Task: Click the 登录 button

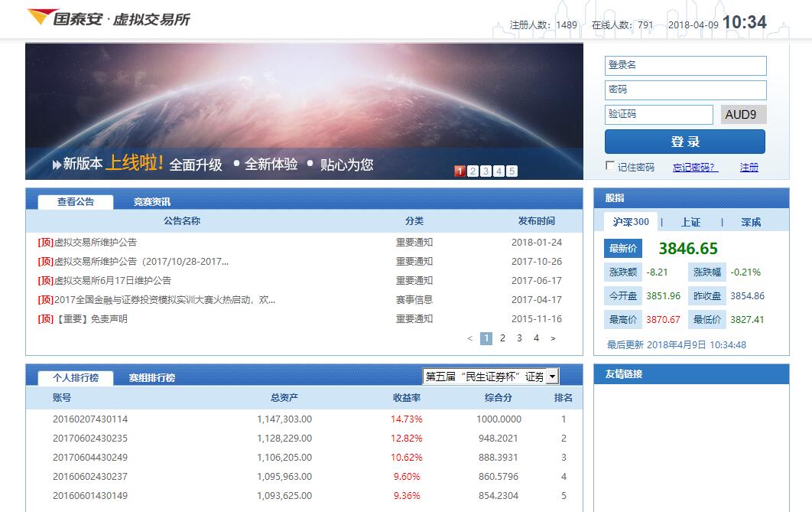Action: coord(684,142)
